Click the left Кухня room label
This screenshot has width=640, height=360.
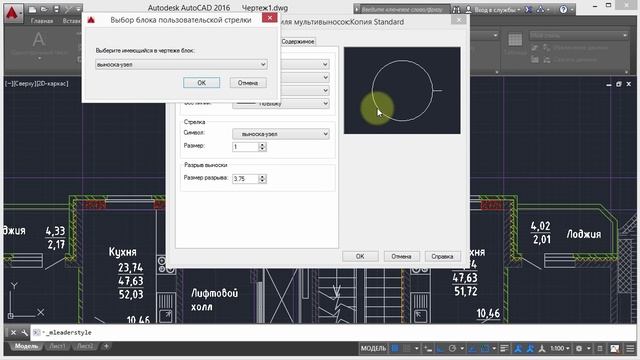[122, 252]
